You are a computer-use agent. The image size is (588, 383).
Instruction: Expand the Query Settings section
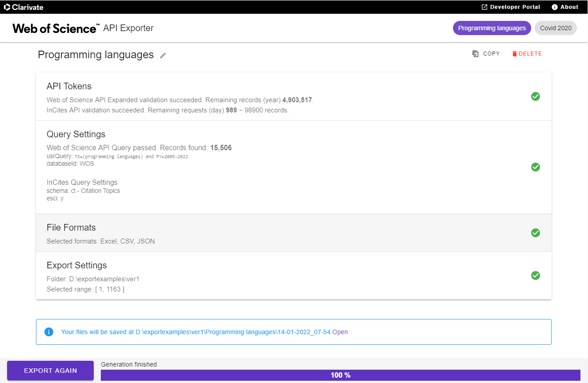294,167
